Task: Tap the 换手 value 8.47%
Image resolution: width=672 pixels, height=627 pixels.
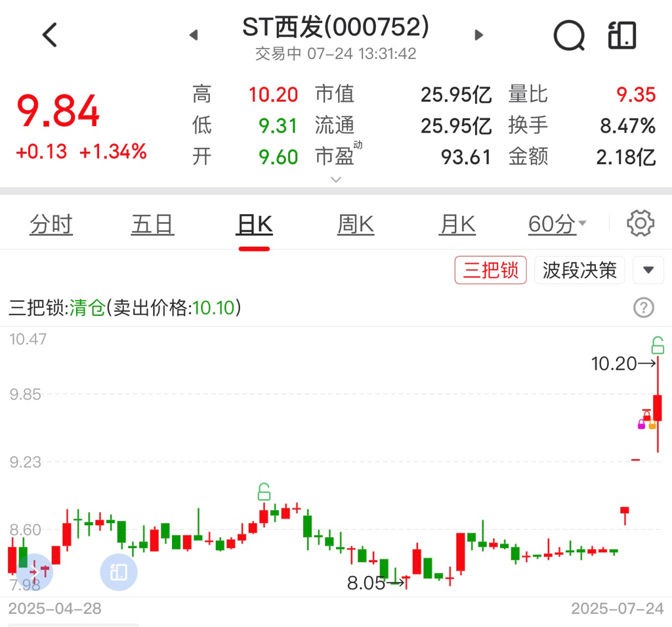Action: click(x=628, y=125)
